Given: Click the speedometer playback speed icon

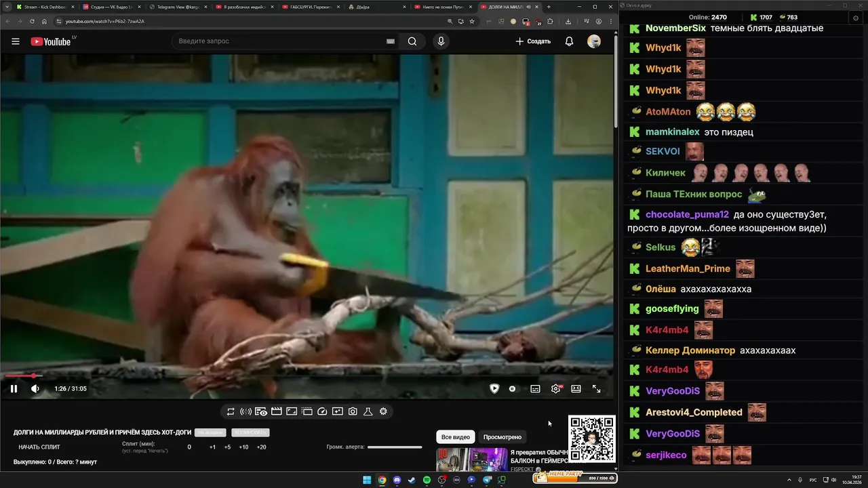Looking at the screenshot, I should tap(322, 411).
